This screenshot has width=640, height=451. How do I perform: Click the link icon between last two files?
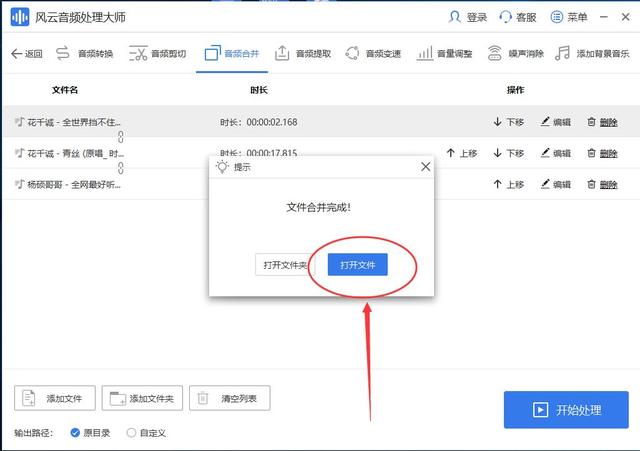point(120,168)
